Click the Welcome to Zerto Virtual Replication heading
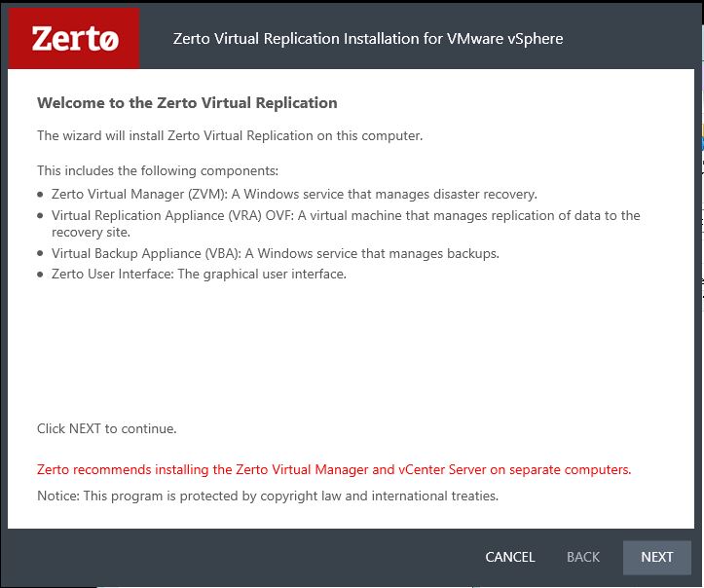This screenshot has height=588, width=704. (x=187, y=103)
